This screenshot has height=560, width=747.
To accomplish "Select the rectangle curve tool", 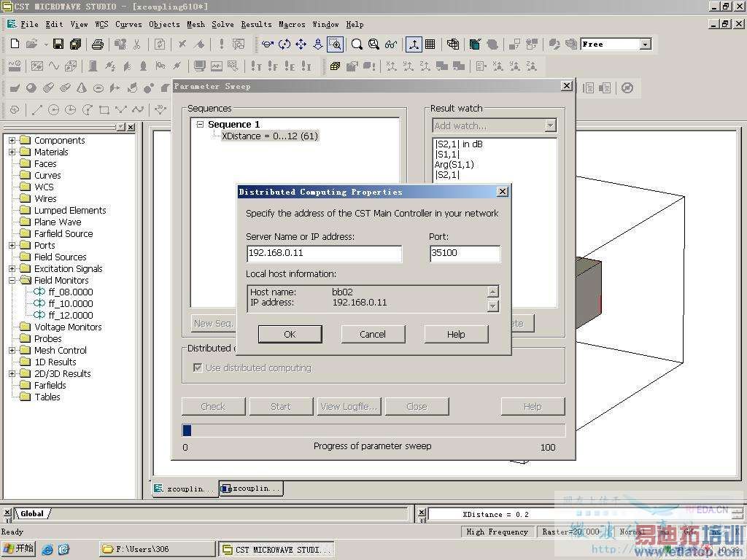I will [104, 109].
